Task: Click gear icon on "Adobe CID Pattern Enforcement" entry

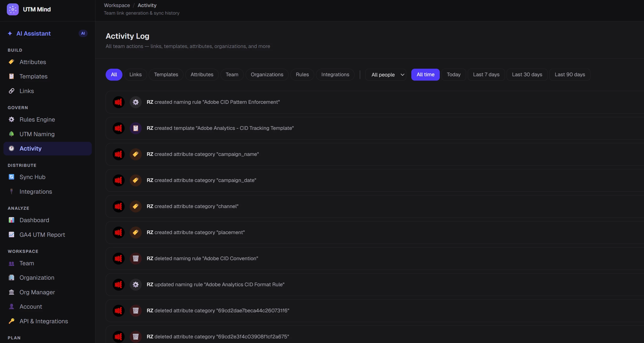Action: tap(136, 102)
